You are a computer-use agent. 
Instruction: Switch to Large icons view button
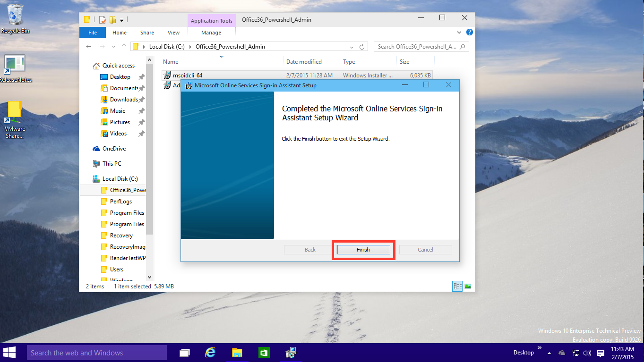point(467,286)
